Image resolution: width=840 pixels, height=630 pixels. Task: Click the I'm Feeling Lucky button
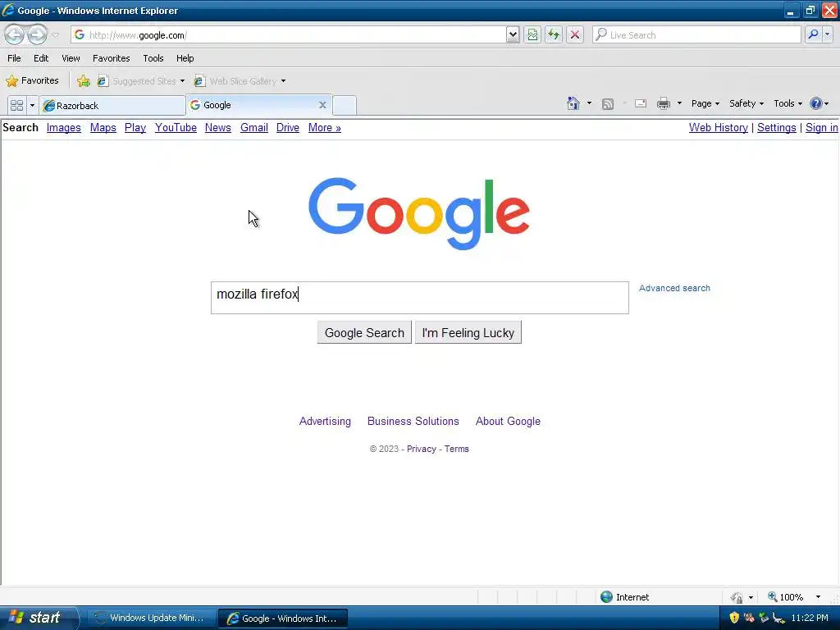468,333
